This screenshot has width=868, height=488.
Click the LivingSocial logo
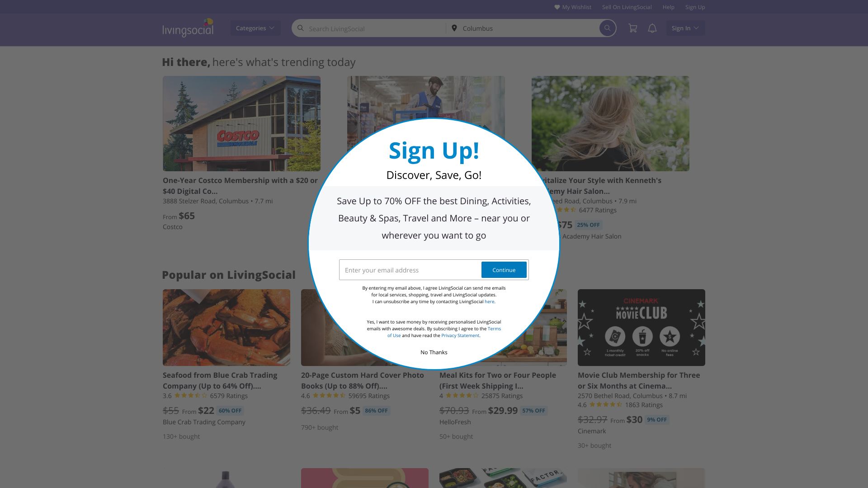[188, 28]
